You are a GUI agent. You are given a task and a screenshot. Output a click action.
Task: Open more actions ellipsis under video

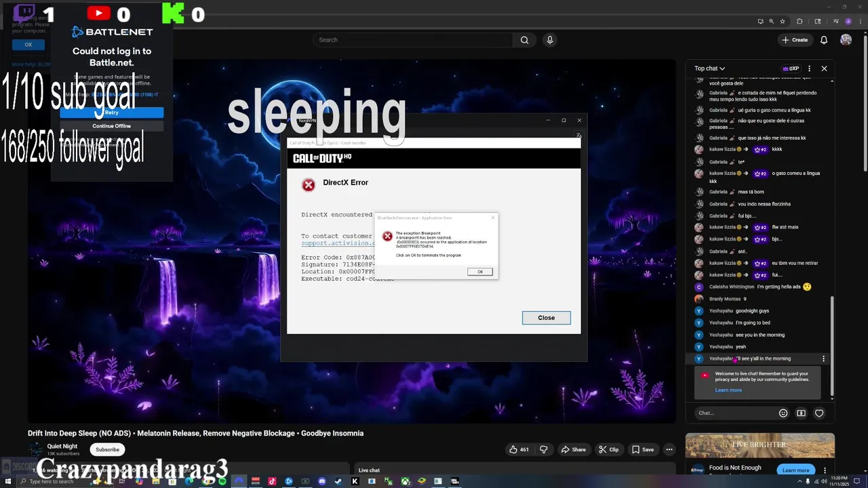click(669, 449)
